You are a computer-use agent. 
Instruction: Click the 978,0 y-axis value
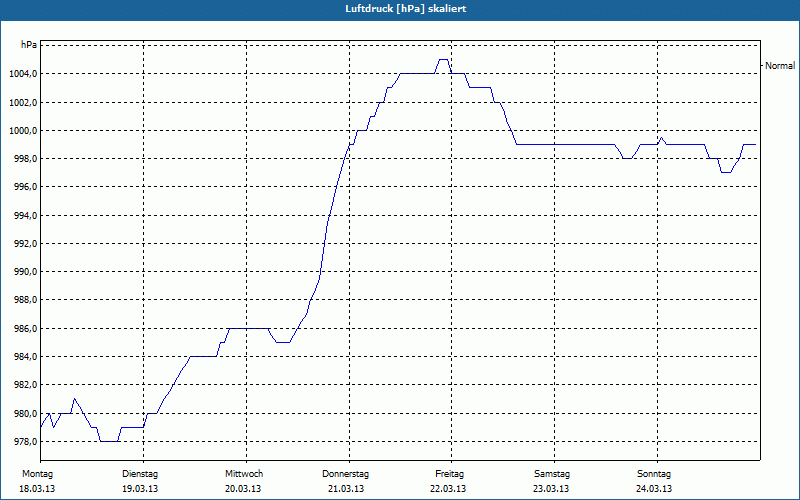click(25, 441)
